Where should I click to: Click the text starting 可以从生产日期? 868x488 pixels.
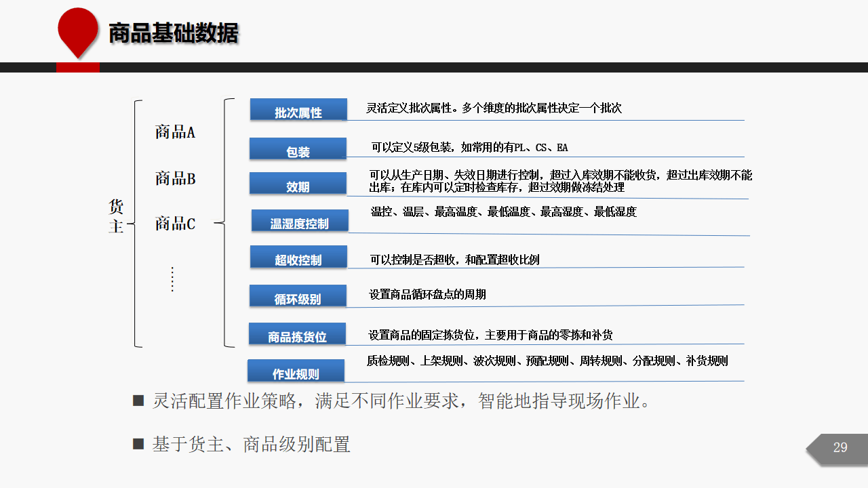[x=560, y=181]
